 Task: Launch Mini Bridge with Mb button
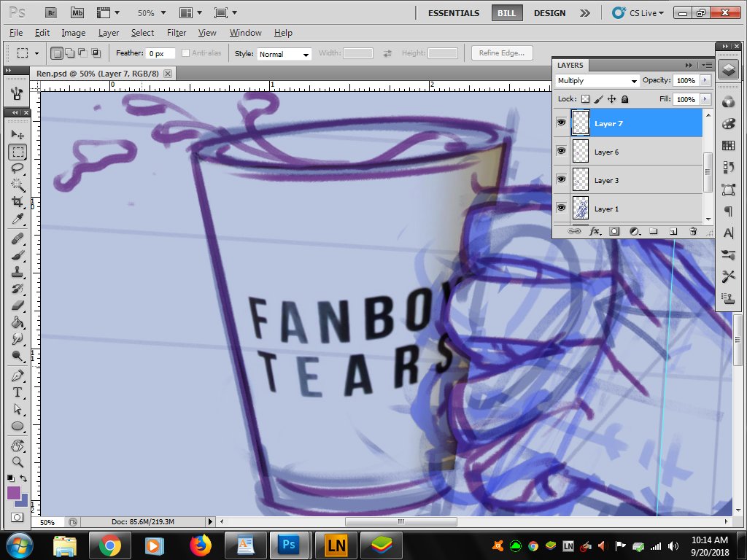click(x=77, y=13)
